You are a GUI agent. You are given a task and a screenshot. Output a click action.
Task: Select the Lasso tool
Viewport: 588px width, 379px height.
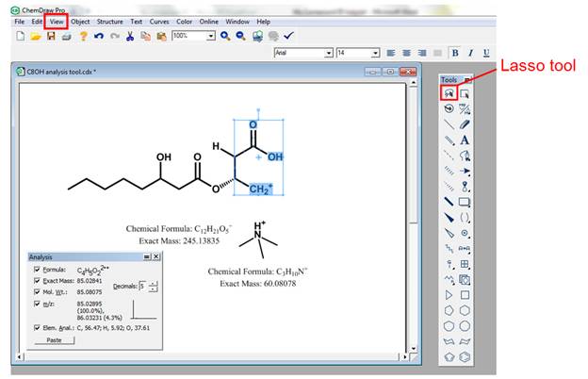(449, 93)
